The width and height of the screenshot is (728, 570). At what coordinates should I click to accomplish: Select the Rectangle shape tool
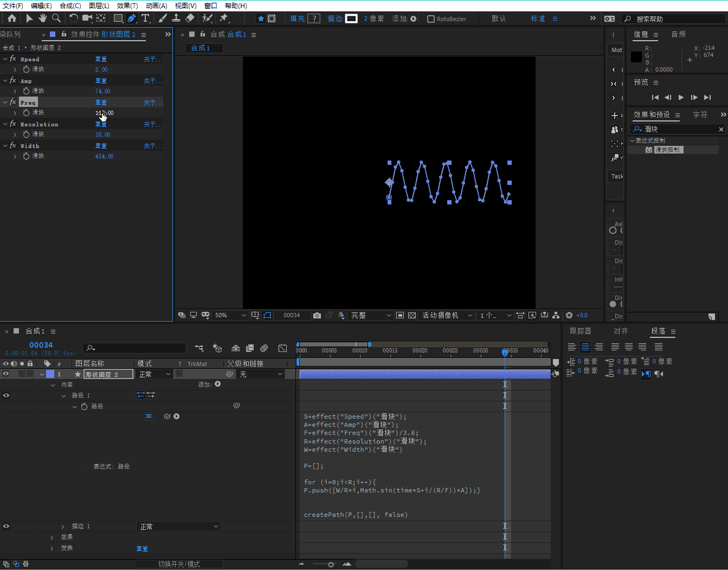click(118, 18)
